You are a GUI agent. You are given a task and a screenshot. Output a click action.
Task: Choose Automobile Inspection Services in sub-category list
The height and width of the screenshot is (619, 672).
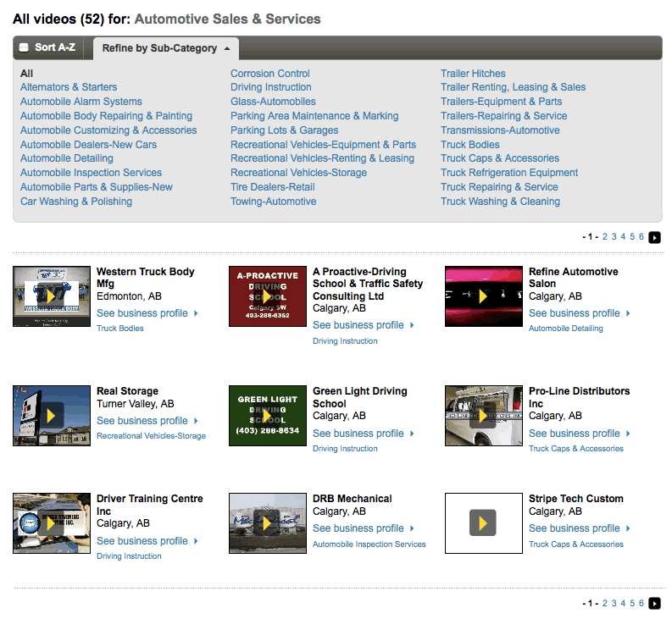pyautogui.click(x=91, y=173)
